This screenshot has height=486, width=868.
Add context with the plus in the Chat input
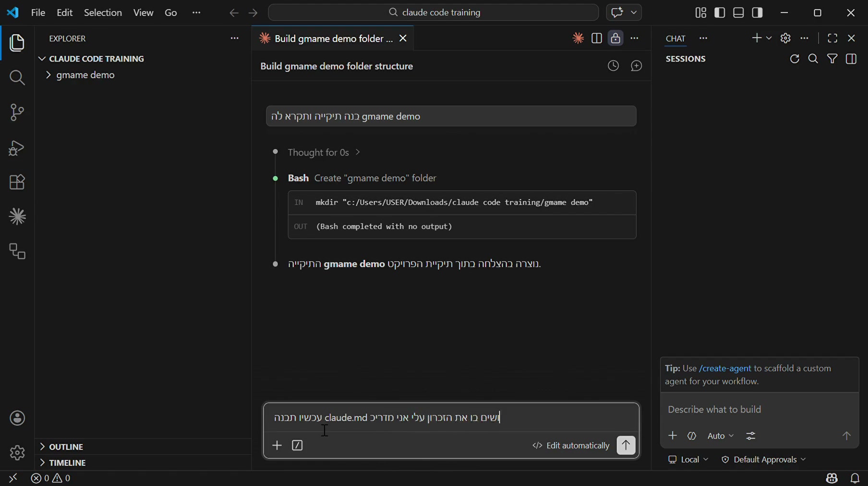click(673, 436)
